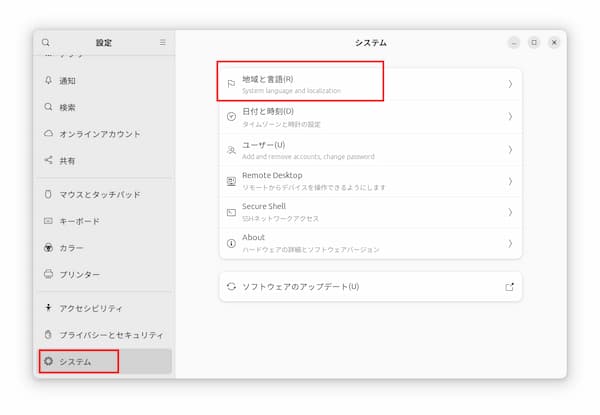Click mouse icon beside マウスとタッチパッド
The image size is (600, 415).
pos(48,194)
